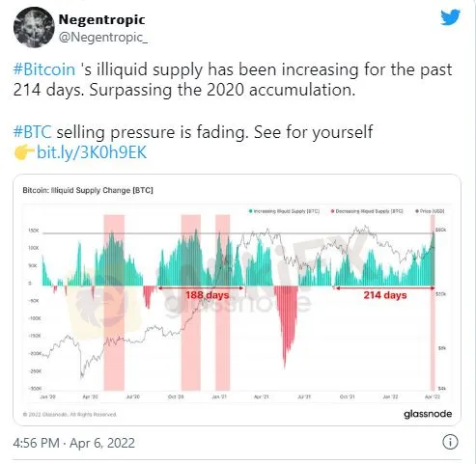
Task: Click the glassnode logo on chart
Action: pyautogui.click(x=428, y=414)
